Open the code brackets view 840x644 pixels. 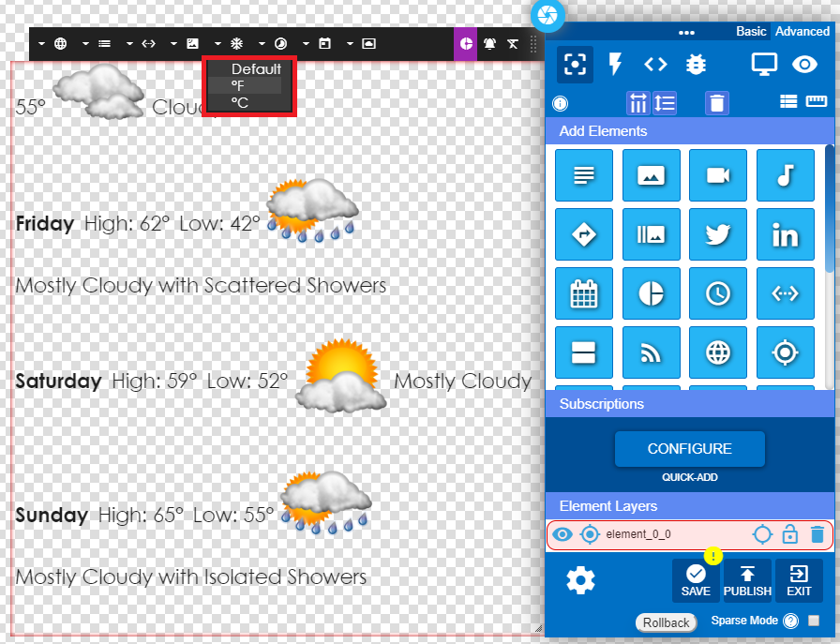(655, 64)
